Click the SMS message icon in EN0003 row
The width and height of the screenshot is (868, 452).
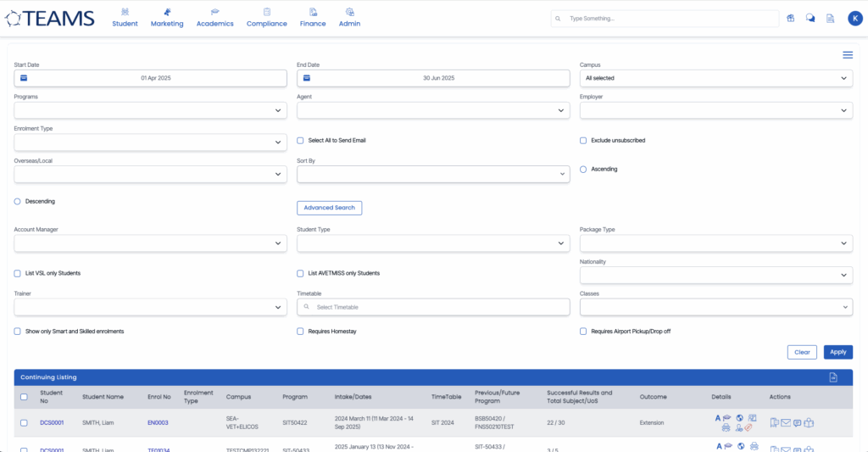pos(797,423)
